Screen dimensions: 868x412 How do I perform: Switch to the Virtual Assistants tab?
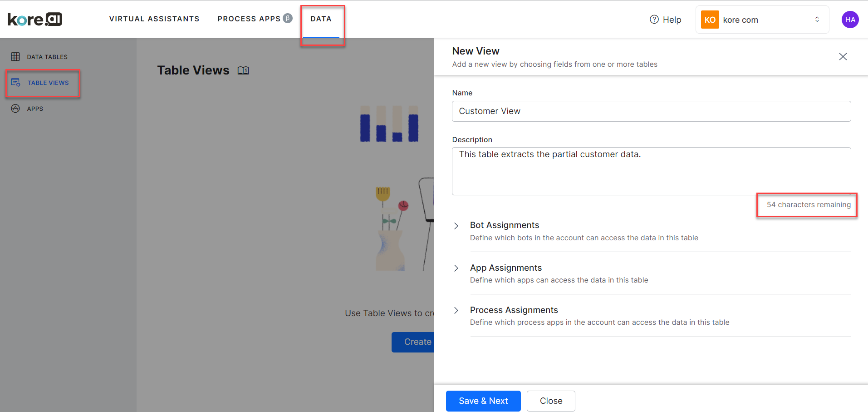click(x=154, y=19)
